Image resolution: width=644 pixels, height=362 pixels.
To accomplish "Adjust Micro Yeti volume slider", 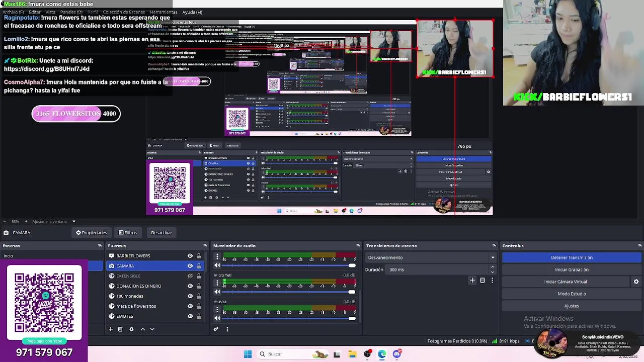I will pos(289,292).
